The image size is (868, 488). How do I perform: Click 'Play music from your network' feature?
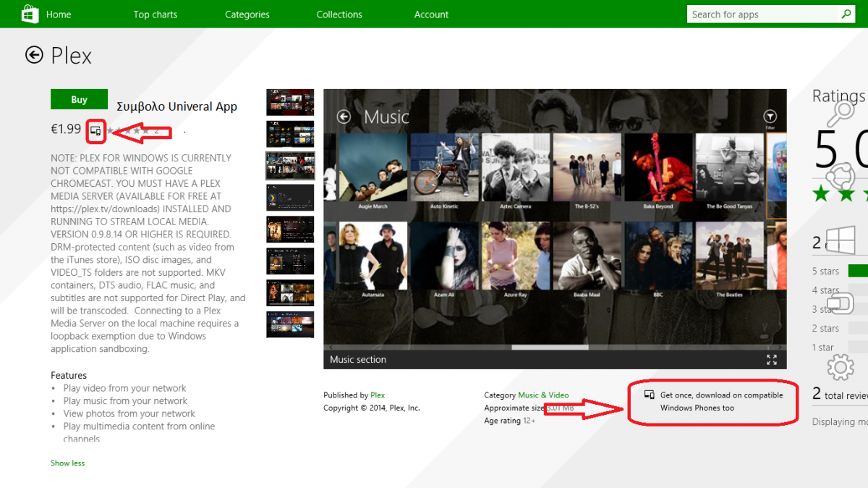125,401
